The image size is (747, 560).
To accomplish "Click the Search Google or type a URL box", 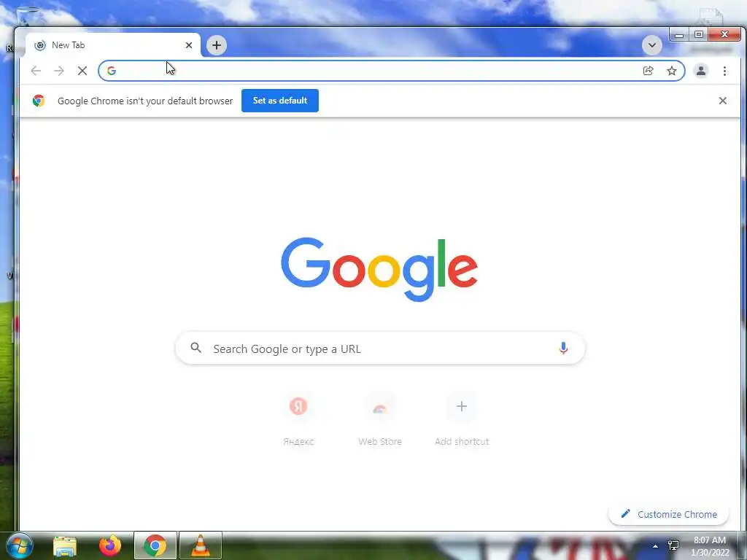I will 380,349.
